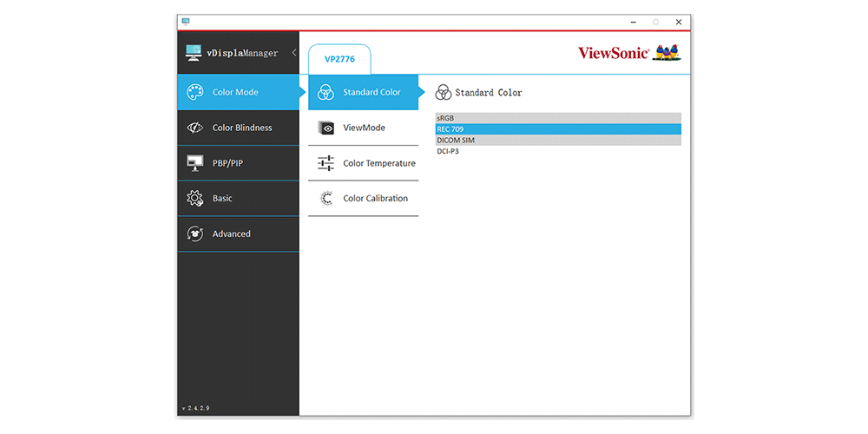
Task: Click the Color Calibration ring icon
Action: point(326,198)
